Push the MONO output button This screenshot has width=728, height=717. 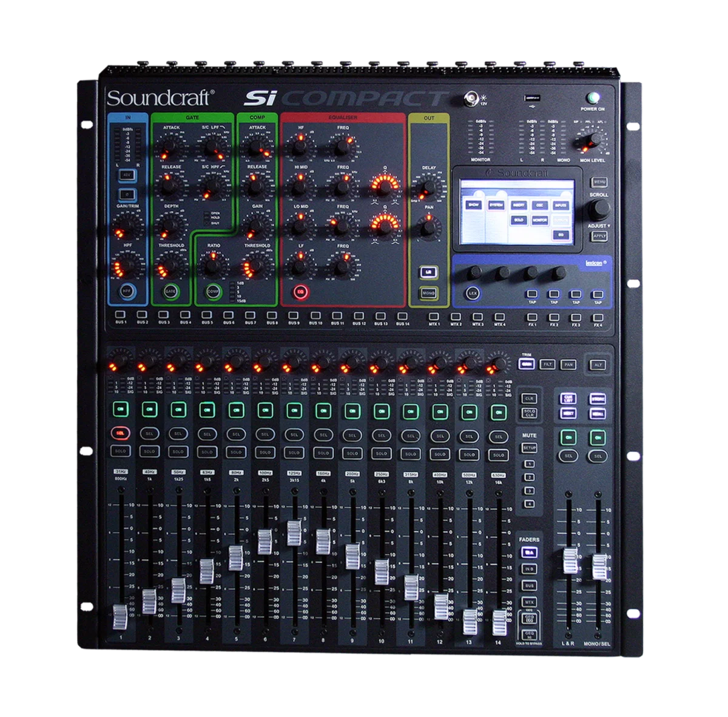[x=429, y=293]
